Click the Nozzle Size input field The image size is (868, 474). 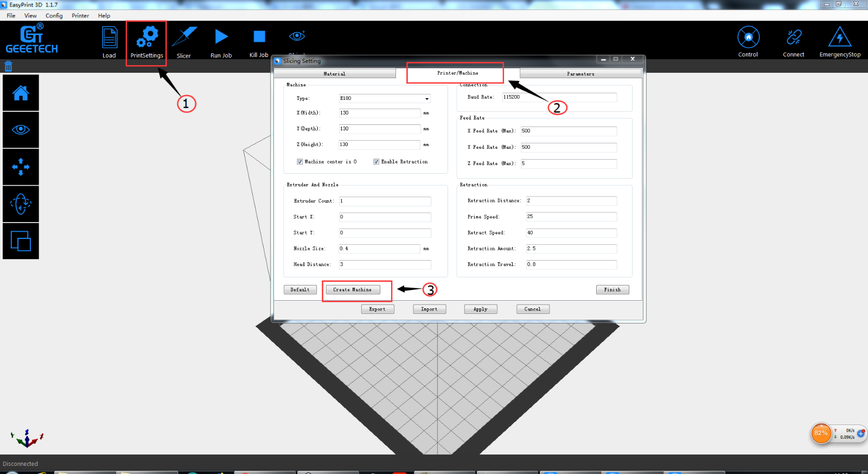[x=379, y=249]
